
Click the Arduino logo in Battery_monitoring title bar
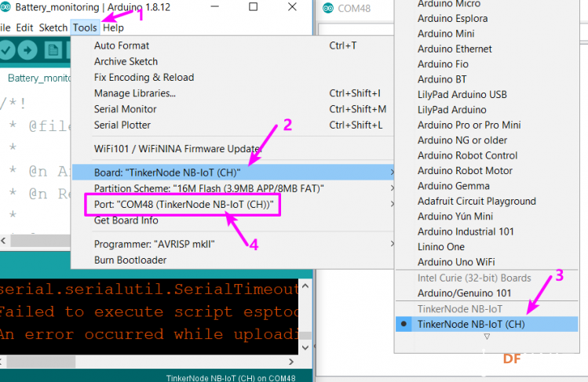5,7
